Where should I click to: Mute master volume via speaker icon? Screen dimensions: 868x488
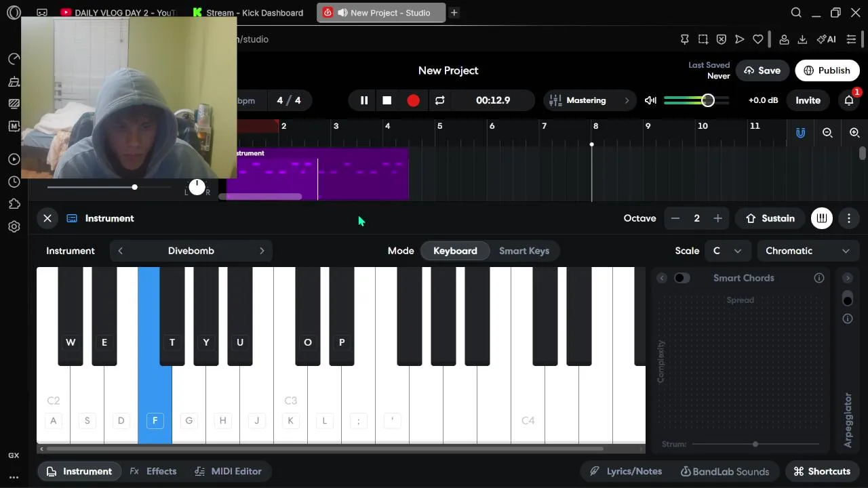coord(650,100)
